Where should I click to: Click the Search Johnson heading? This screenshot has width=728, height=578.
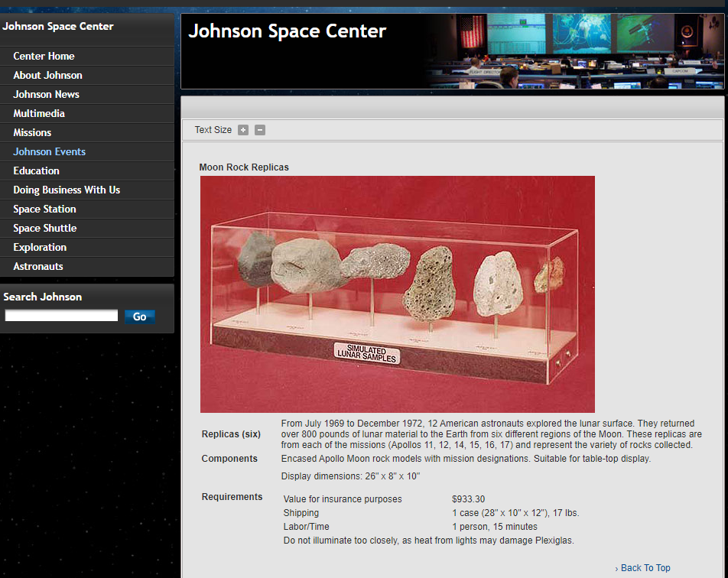pos(42,297)
